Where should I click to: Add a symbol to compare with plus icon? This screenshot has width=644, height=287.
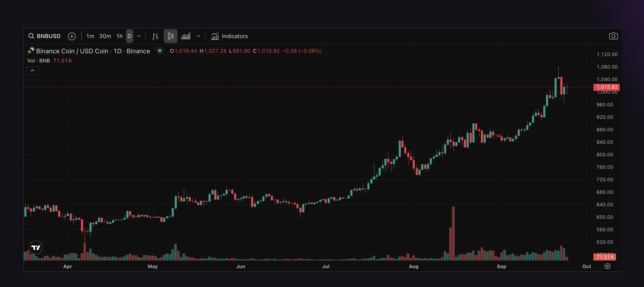72,36
